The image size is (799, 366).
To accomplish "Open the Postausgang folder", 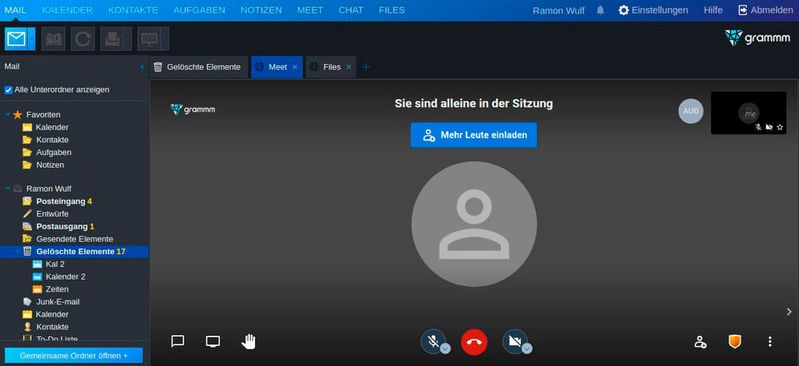I will click(61, 226).
